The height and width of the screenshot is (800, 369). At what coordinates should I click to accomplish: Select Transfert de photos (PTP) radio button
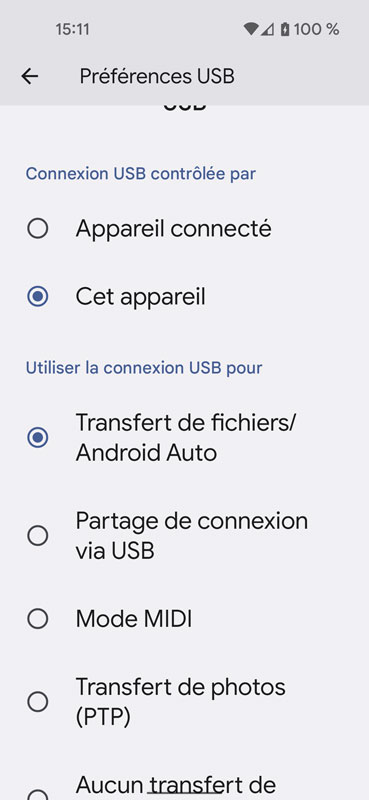pos(38,702)
